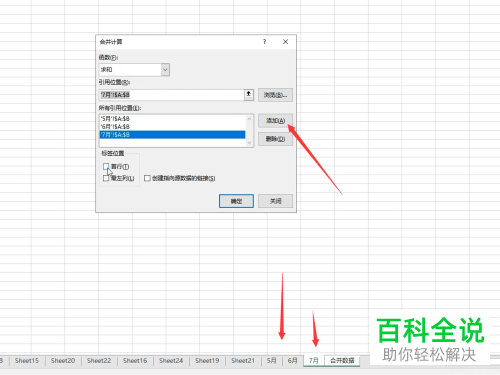Switch to Sheet21 tab
500x375 pixels.
tap(243, 361)
